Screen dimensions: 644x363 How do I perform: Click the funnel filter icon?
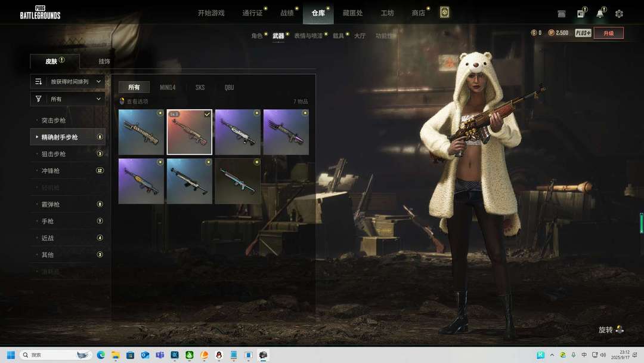pyautogui.click(x=39, y=99)
